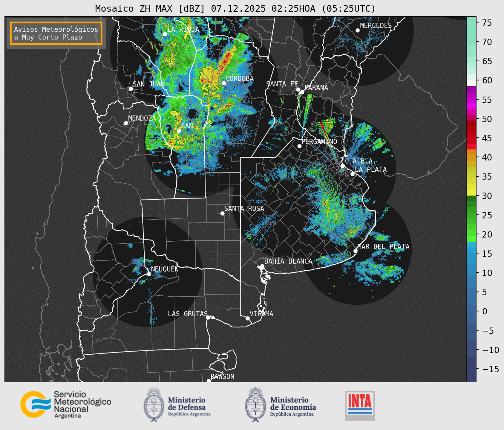Image resolution: width=504 pixels, height=430 pixels.
Task: Click the white 60 dBZ color on the scale
Action: coord(471,83)
